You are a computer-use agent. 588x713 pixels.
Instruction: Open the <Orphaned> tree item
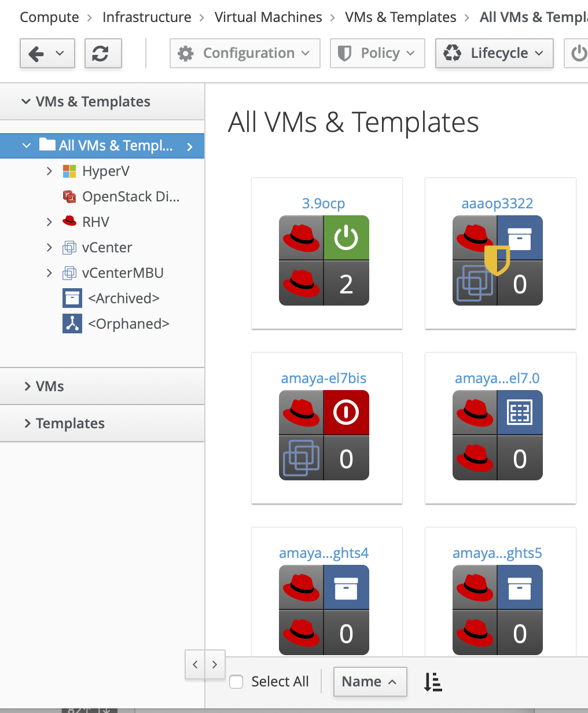coord(128,324)
